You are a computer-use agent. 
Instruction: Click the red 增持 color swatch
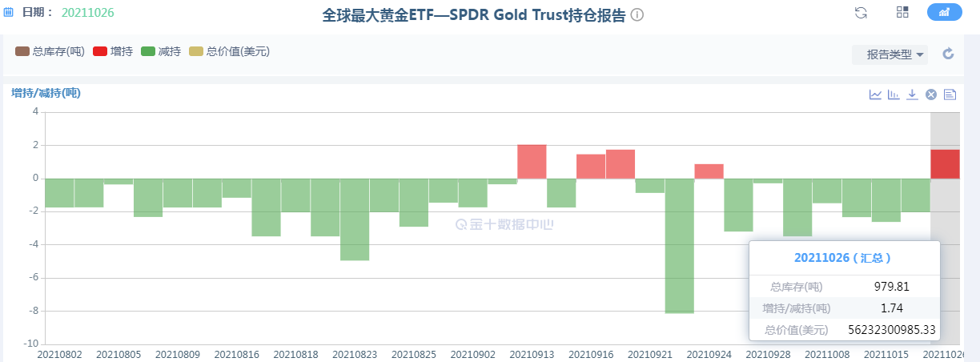100,51
